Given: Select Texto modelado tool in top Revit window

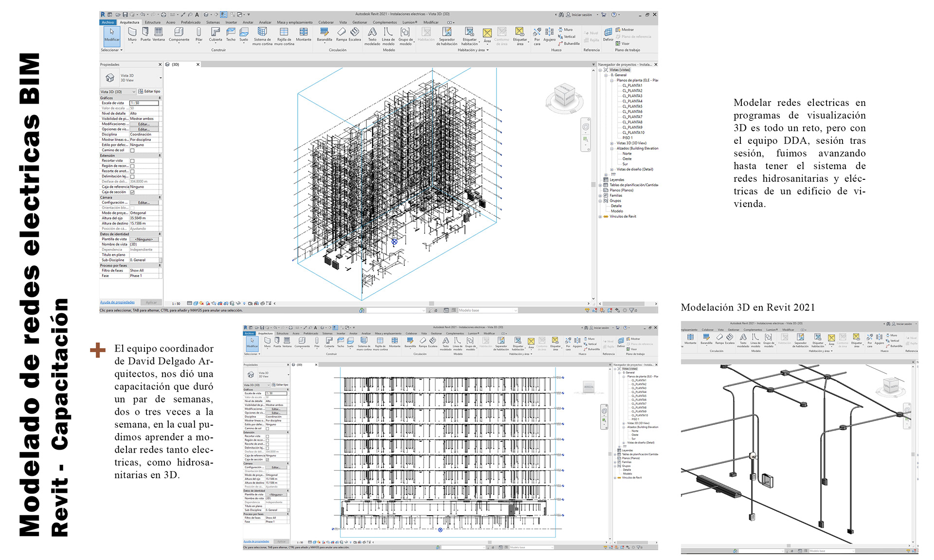Looking at the screenshot, I should [372, 36].
